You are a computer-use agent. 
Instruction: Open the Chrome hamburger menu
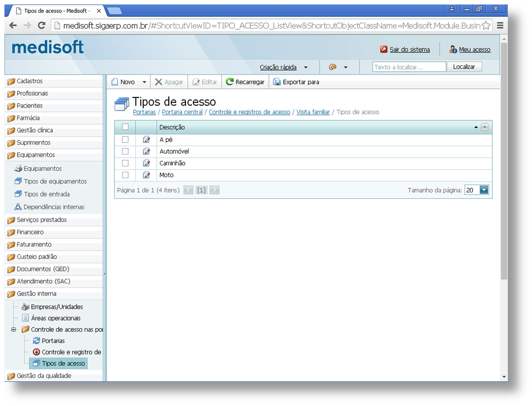coord(500,26)
